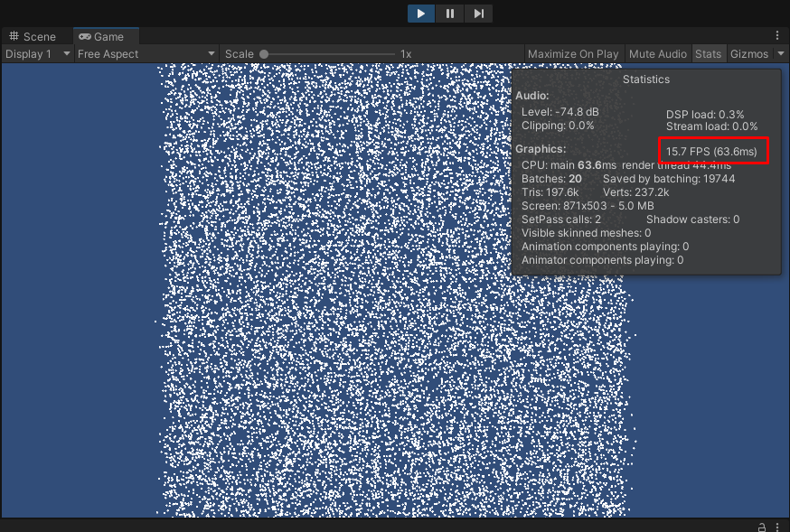
Task: Open the Gizmos dropdown arrow
Action: (x=781, y=54)
